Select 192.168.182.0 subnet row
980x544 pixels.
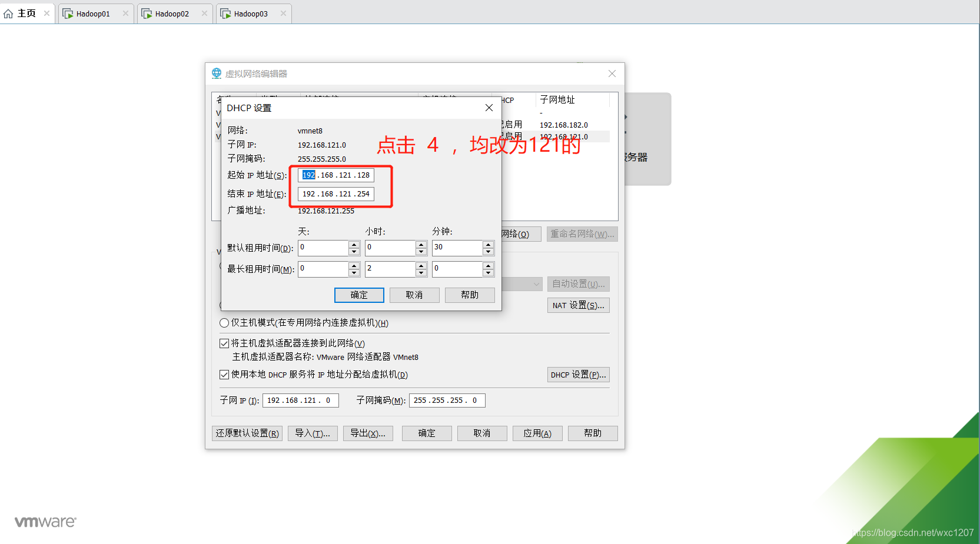[x=563, y=125]
